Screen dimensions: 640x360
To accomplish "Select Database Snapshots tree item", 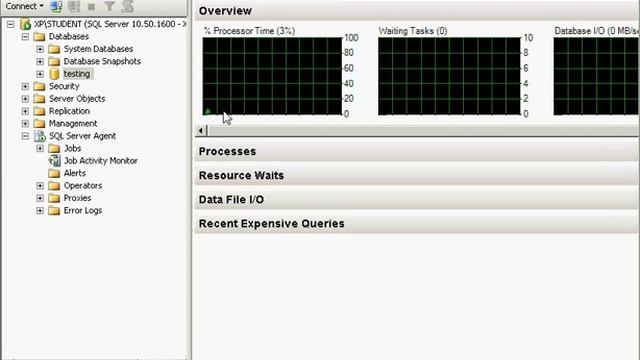I will (x=102, y=61).
